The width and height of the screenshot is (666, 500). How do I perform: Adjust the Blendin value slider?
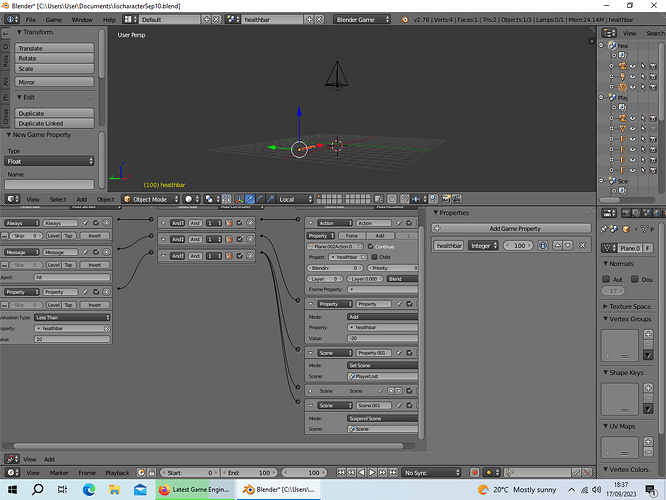pyautogui.click(x=335, y=268)
